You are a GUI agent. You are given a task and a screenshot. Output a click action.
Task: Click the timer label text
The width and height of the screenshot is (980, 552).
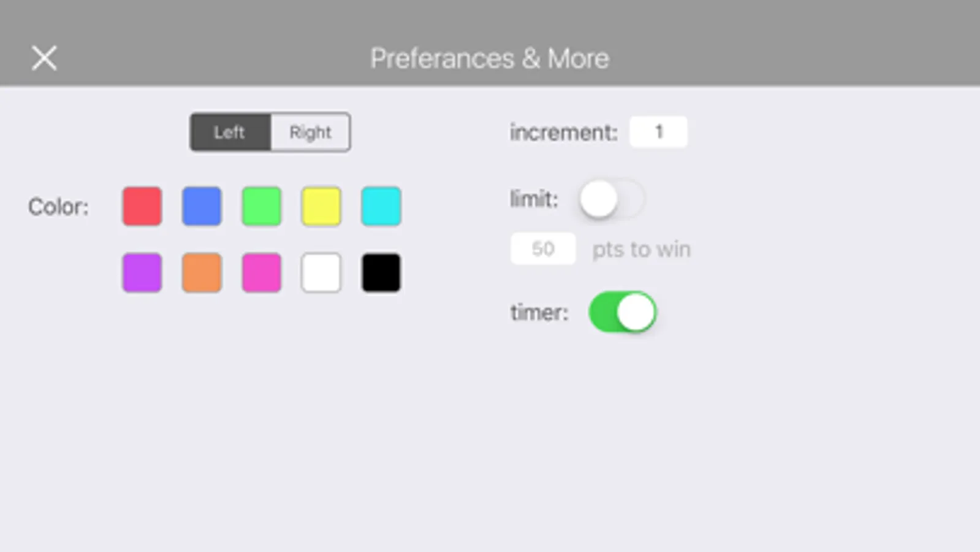pos(540,313)
